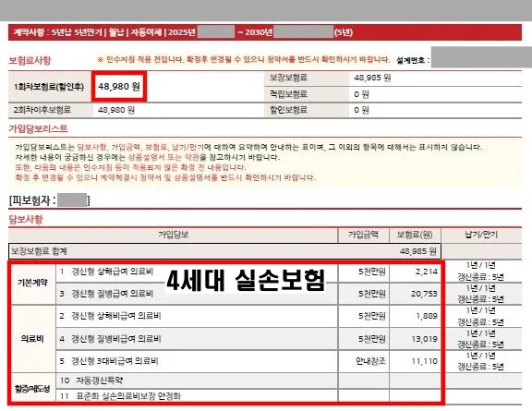Viewport: 532px width, 411px height.
Task: Select the 48,980 원 value for 2회차이후보험료
Action: click(116, 110)
